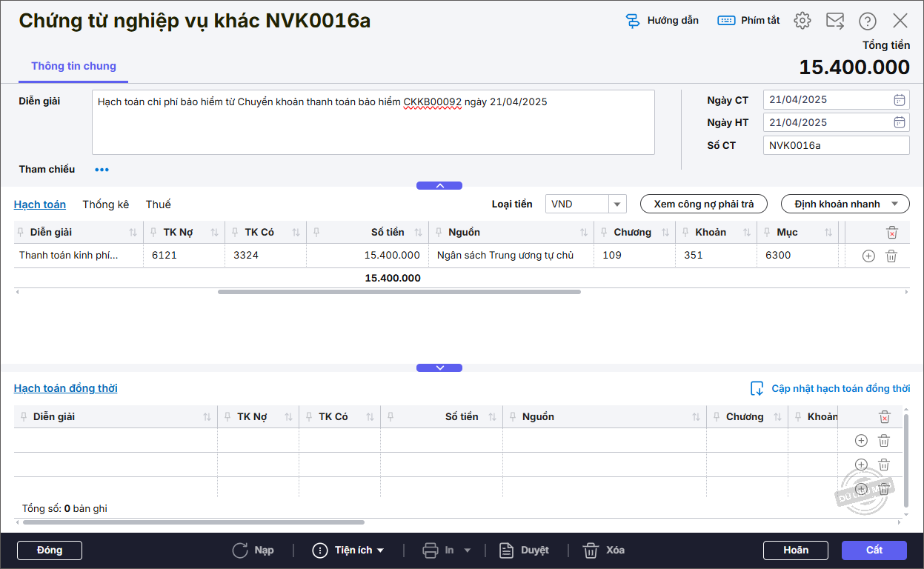The image size is (924, 569).
Task: Expand the Loại tiền VND dropdown
Action: point(617,204)
